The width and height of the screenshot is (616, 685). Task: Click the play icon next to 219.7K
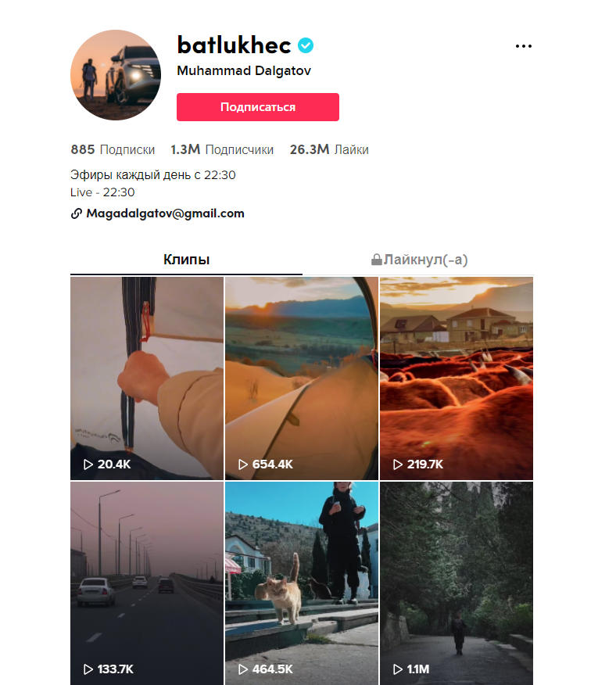tap(398, 464)
